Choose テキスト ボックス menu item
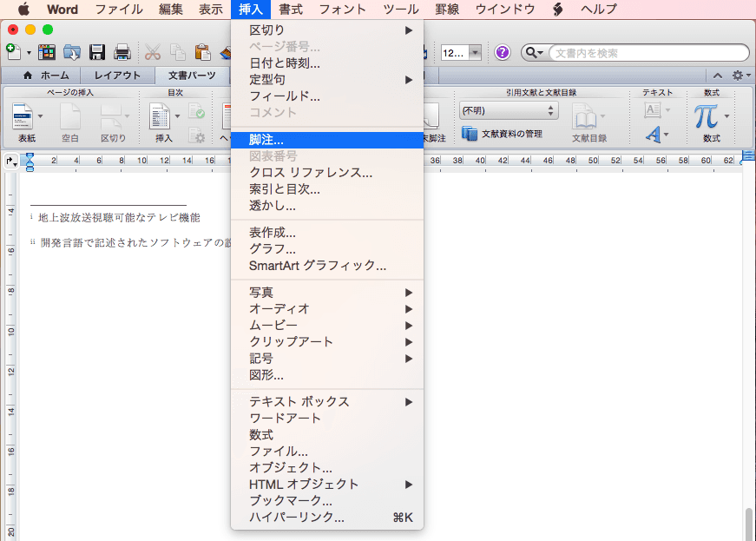This screenshot has height=541, width=756. click(327, 402)
